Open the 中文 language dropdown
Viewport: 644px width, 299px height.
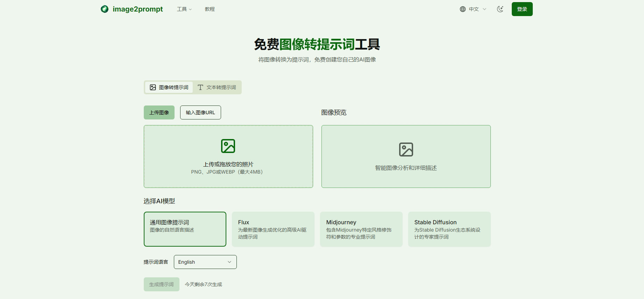[x=473, y=9]
